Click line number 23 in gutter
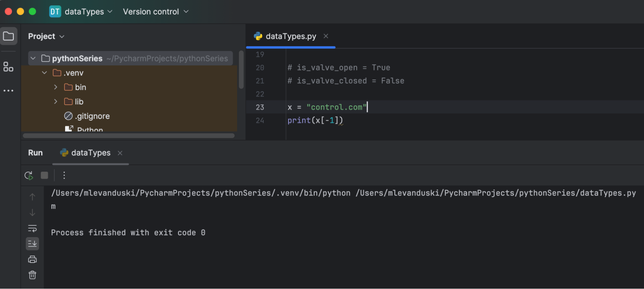 (260, 107)
